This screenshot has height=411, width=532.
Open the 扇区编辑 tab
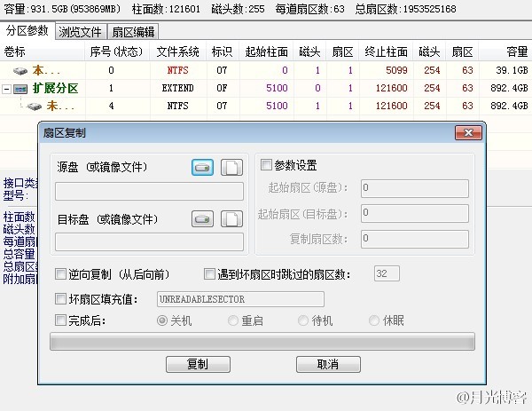click(x=132, y=31)
